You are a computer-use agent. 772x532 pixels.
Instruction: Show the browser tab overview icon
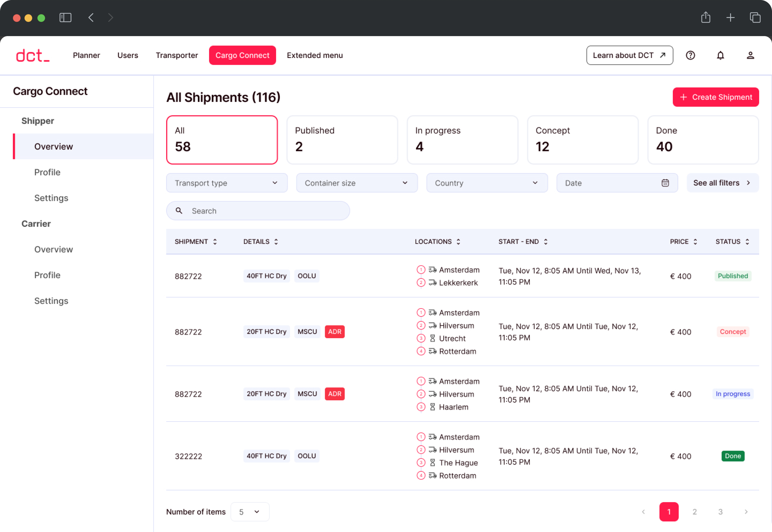point(755,17)
